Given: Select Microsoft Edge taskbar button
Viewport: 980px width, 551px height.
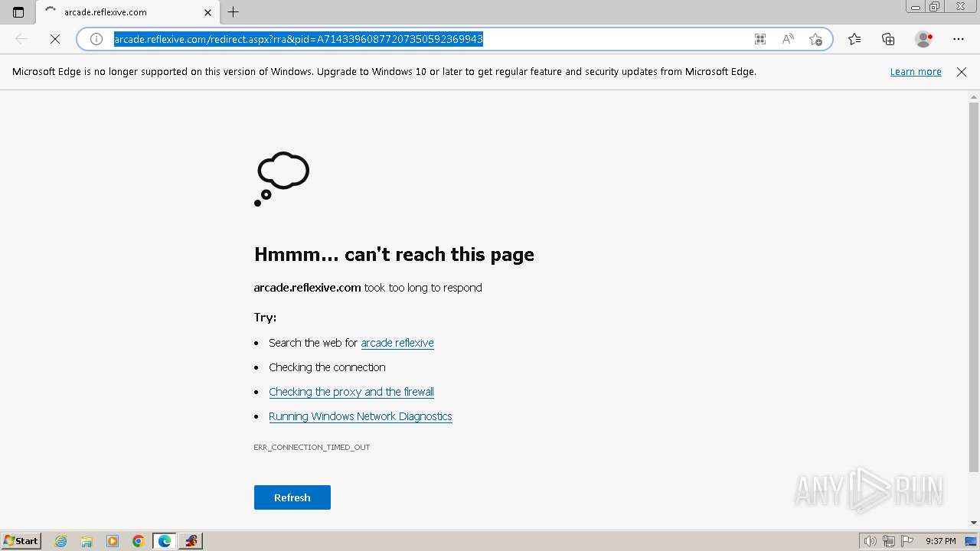Looking at the screenshot, I should click(x=165, y=541).
